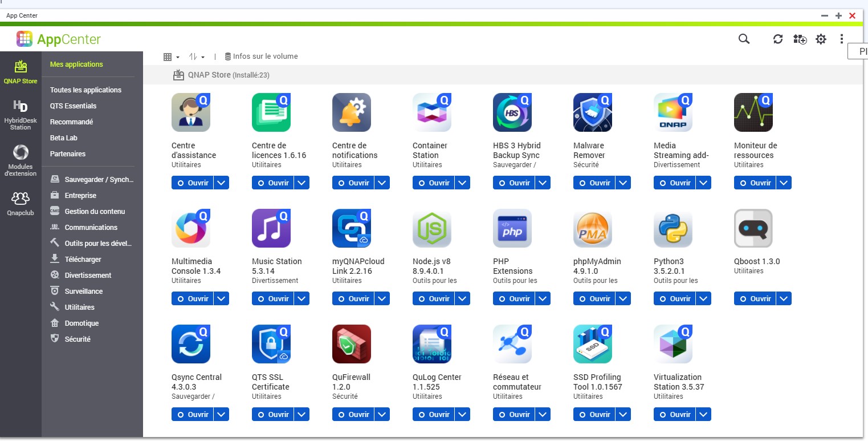
Task: Click the Qboost robot icon
Action: (x=753, y=228)
